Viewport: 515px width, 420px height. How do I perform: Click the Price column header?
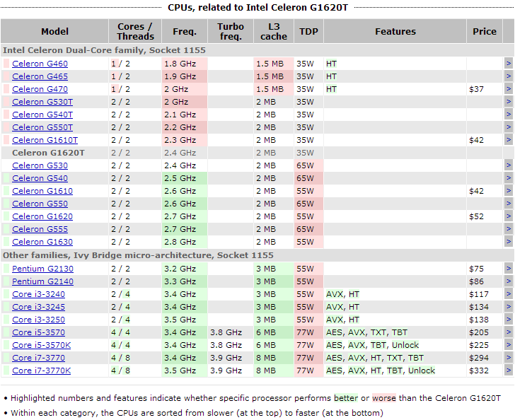pos(485,32)
